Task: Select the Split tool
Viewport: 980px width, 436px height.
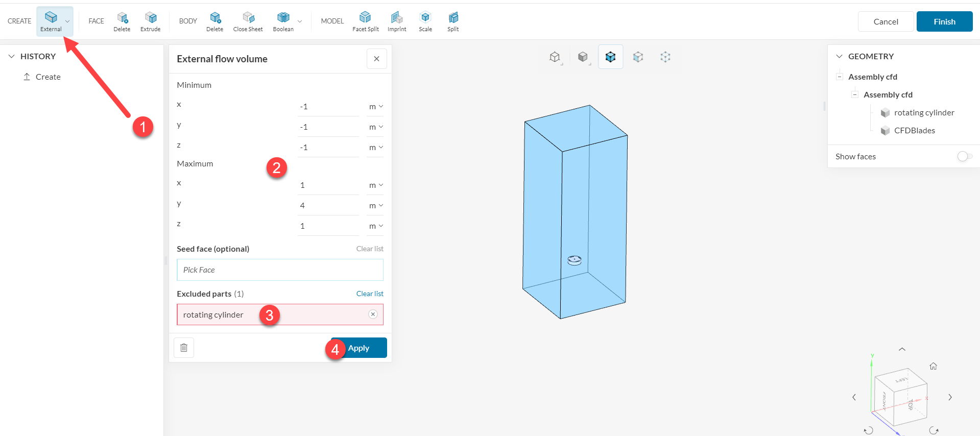Action: coord(453,21)
